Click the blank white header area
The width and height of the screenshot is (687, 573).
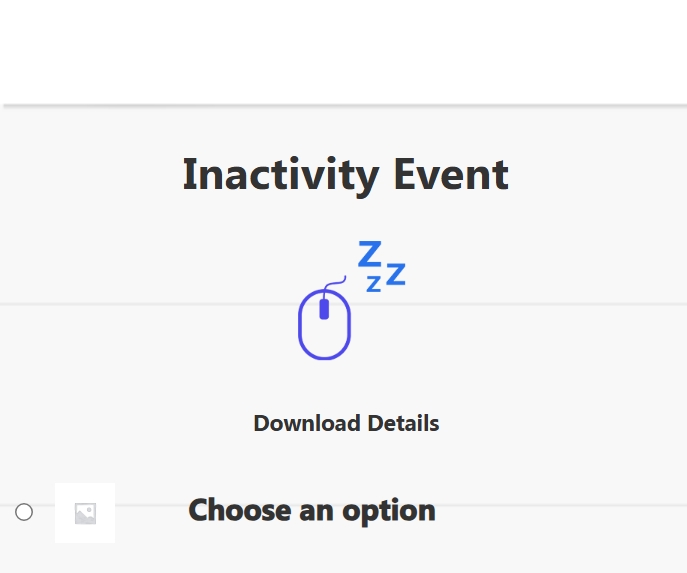click(344, 52)
